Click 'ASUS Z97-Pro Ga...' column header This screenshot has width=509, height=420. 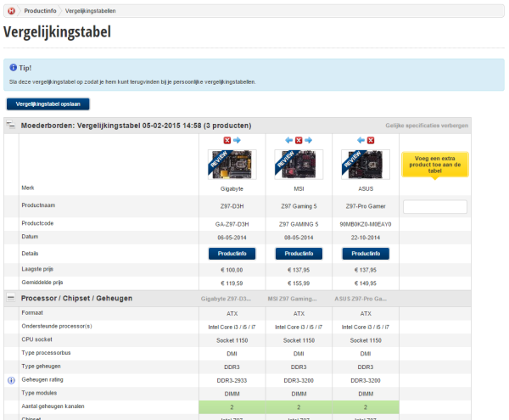coord(361,299)
